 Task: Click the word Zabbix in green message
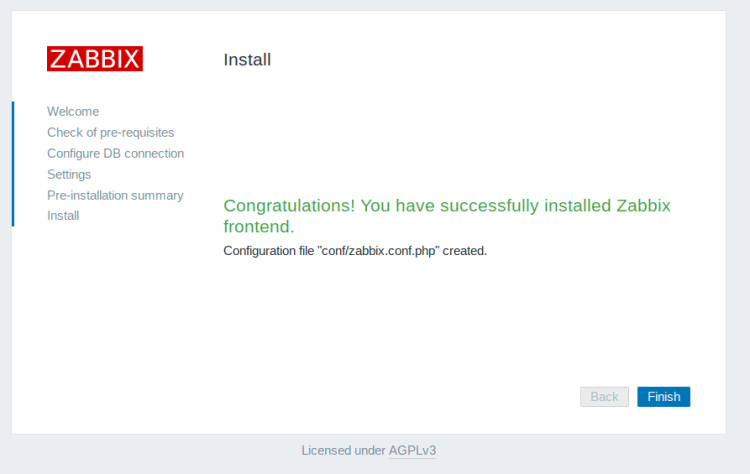(x=643, y=206)
